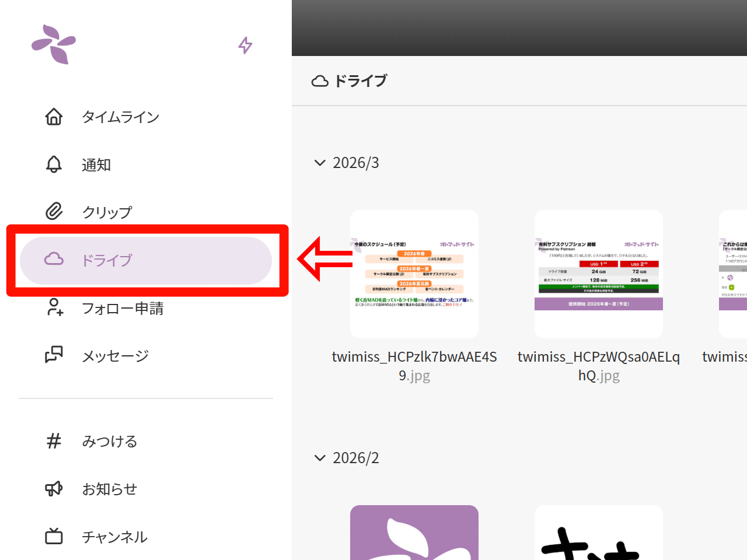Open 通知 with the bell icon
This screenshot has height=560, width=747.
[x=96, y=165]
